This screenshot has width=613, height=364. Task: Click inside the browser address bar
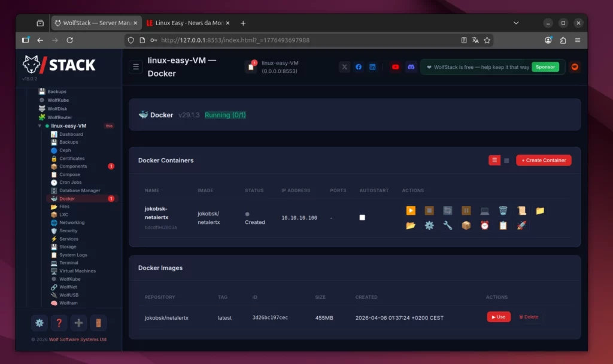coord(299,40)
